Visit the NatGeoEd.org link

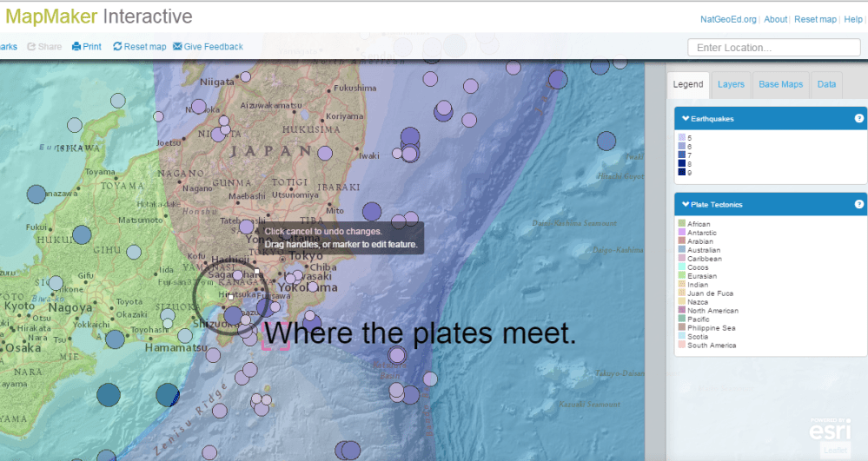click(x=728, y=19)
